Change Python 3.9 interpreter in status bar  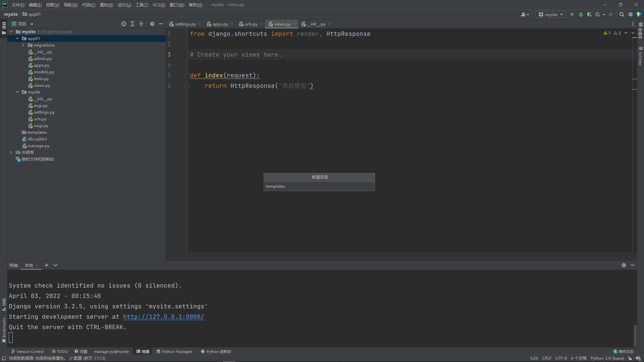607,358
